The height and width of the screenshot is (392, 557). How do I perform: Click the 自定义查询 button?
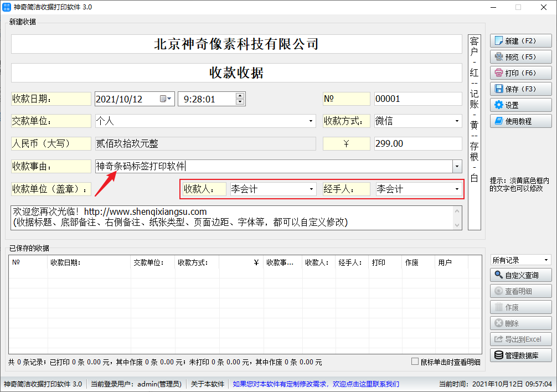521,275
